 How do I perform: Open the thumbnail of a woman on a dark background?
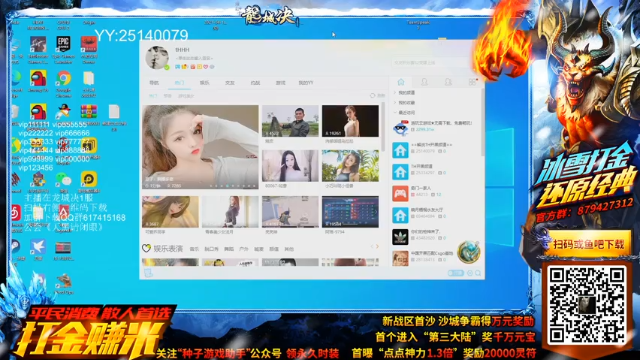click(x=350, y=121)
